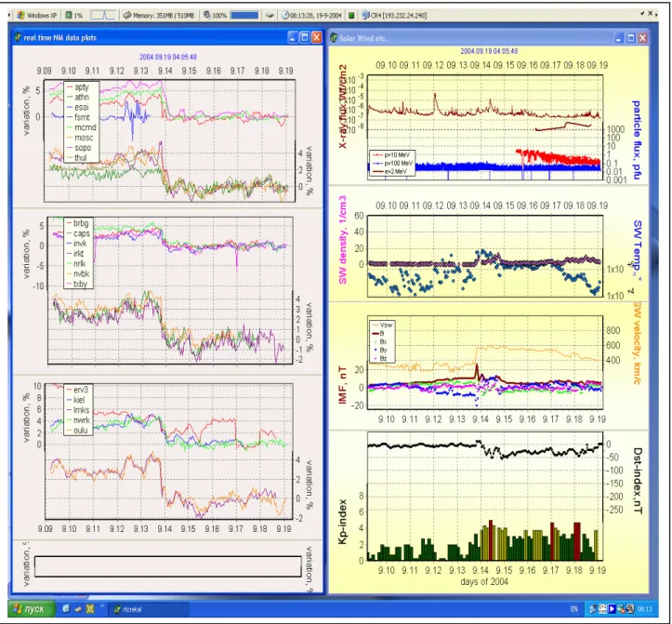Click the clock icon showing 08:13:28, 19-9-2004
This screenshot has width=672, height=624.
[x=285, y=16]
